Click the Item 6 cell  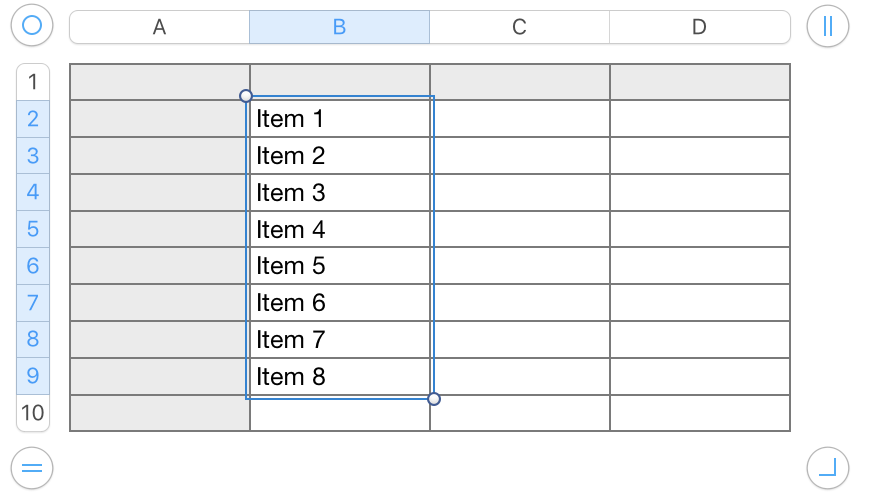[340, 303]
